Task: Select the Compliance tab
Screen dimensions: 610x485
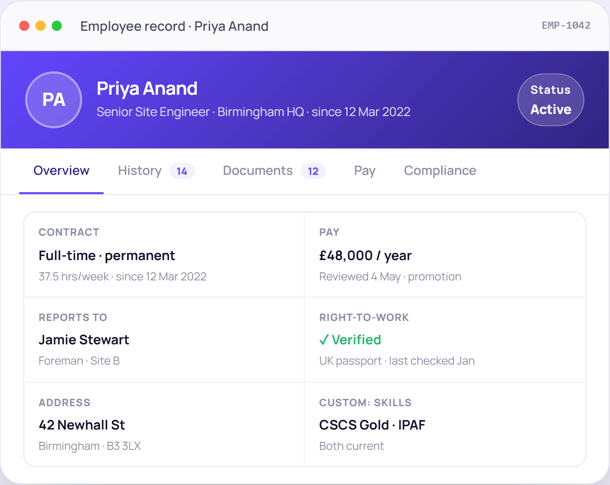Action: click(440, 171)
